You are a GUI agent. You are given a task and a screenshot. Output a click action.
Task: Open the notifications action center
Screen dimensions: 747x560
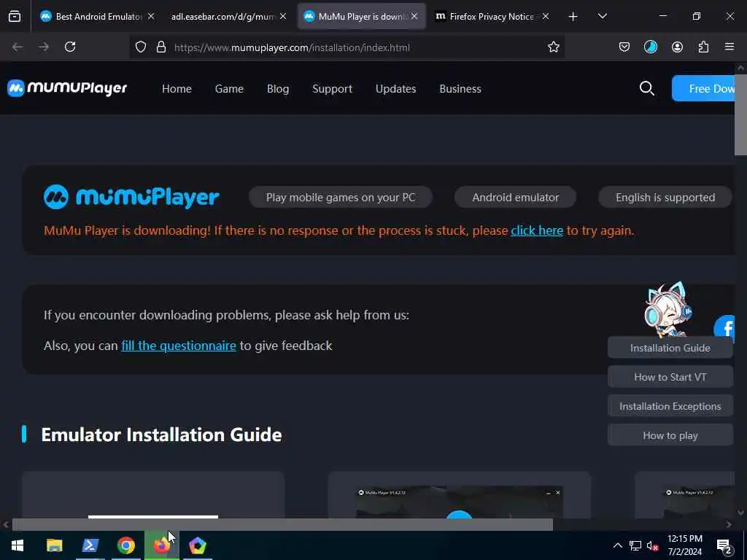[x=724, y=545]
